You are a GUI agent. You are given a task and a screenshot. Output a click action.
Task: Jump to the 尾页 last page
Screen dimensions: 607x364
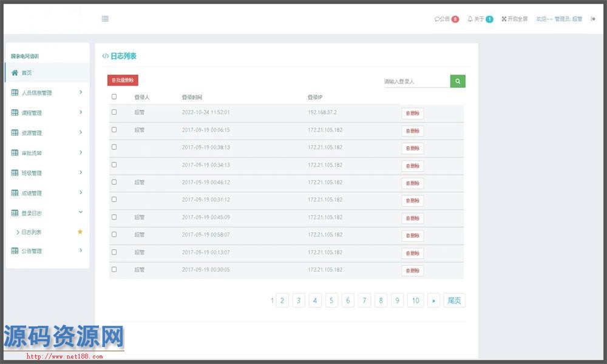click(454, 300)
